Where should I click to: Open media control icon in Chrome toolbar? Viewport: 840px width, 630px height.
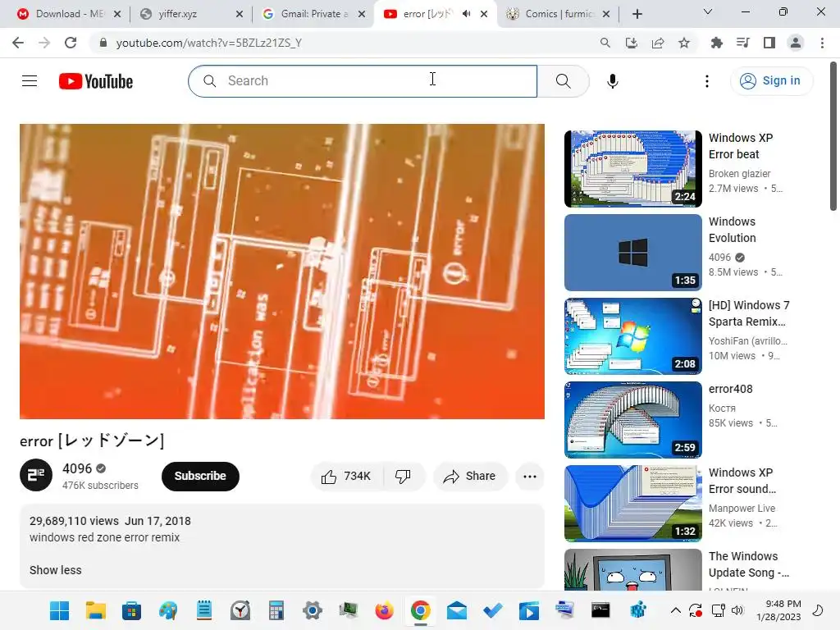743,43
